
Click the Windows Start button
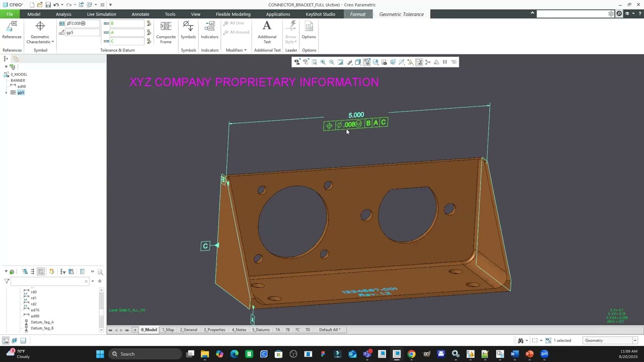point(100,354)
